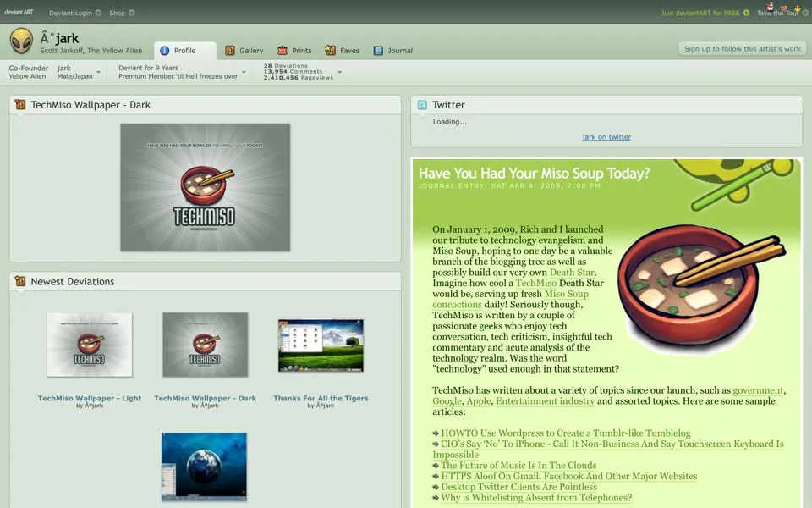
Task: Click the Have You Had Your Miso Soup Today? title
Action: click(x=534, y=173)
